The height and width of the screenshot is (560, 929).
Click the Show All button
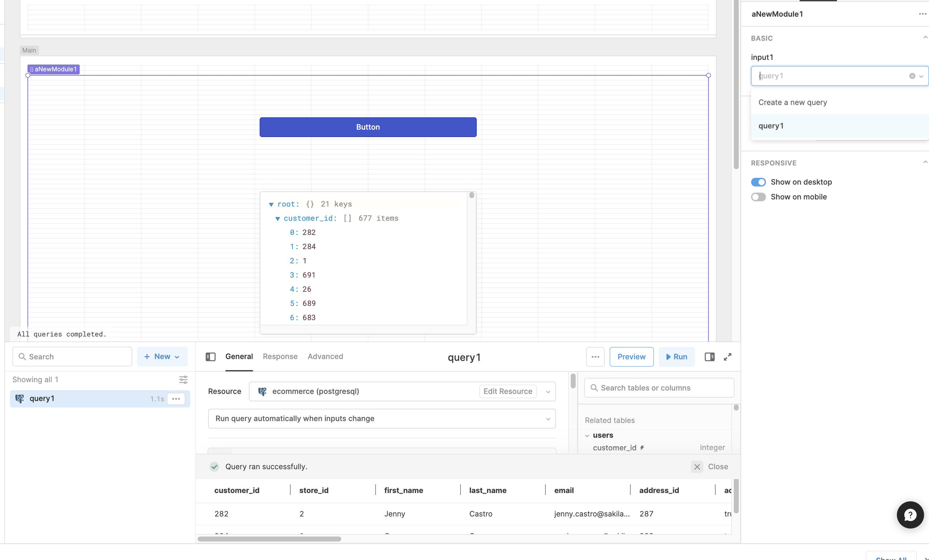point(891,557)
